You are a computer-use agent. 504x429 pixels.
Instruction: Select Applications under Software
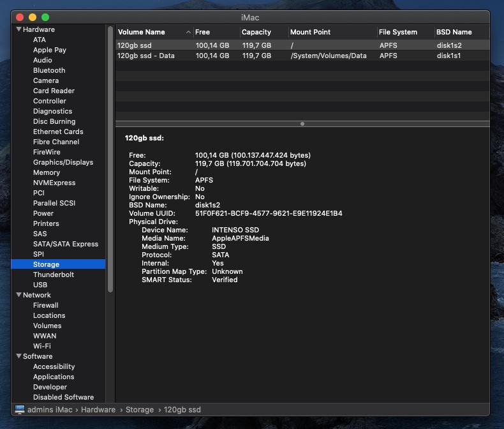tap(54, 377)
